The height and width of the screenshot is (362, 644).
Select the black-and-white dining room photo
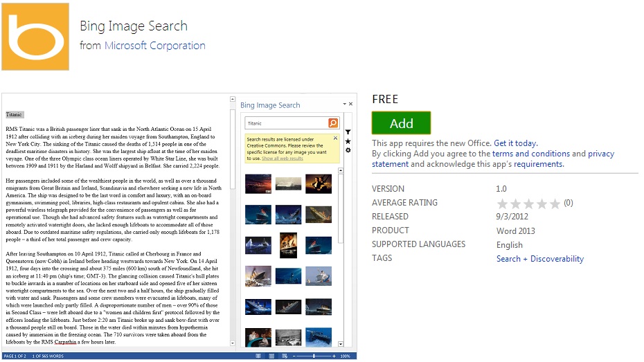[288, 337]
